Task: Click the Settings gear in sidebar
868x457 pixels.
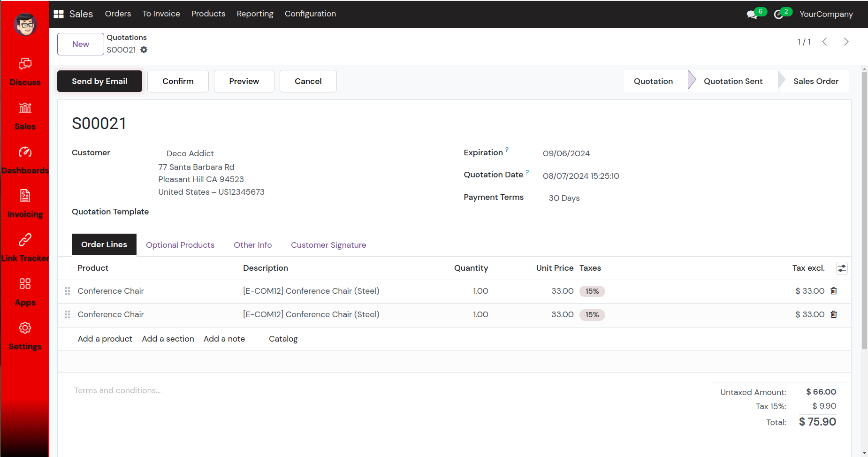Action: pyautogui.click(x=25, y=328)
